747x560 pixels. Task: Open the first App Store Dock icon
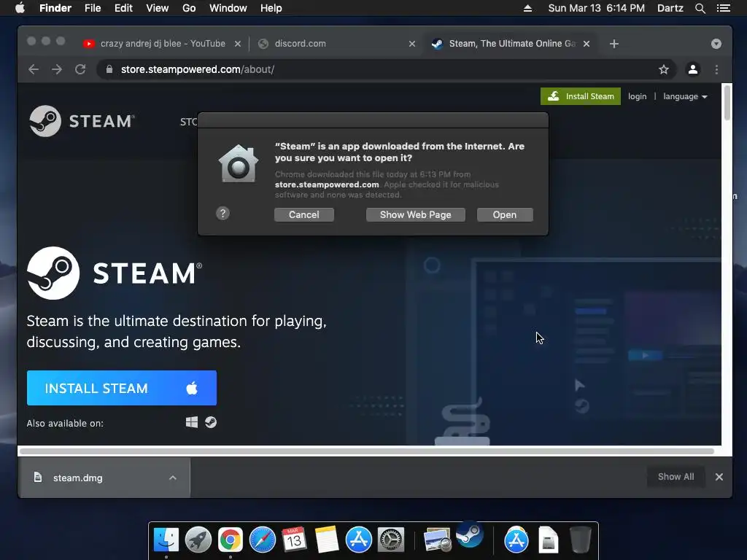click(359, 540)
